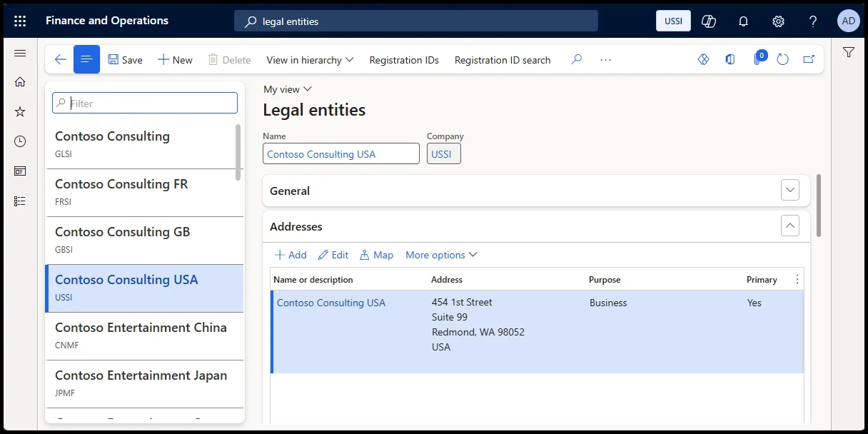
Task: Open Favorites star in sidebar
Action: pos(20,111)
